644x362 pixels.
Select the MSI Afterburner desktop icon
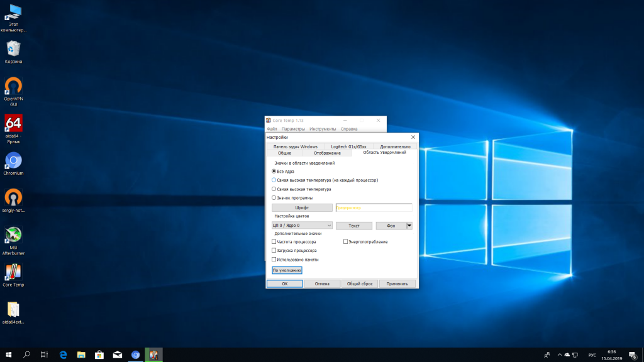point(13,235)
